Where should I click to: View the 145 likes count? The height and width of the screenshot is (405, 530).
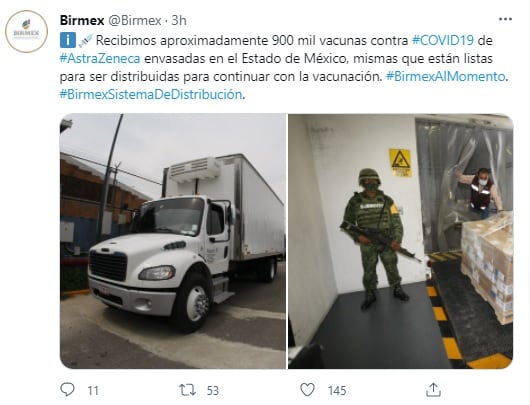point(337,391)
